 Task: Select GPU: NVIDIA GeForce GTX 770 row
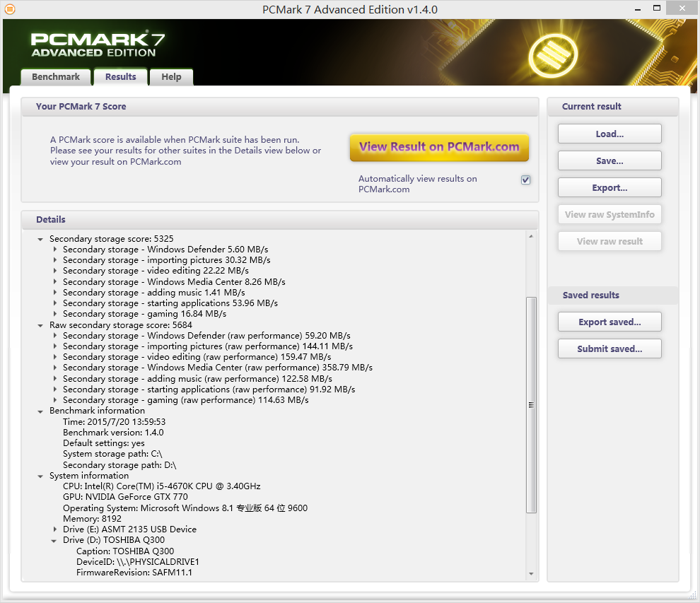click(125, 497)
